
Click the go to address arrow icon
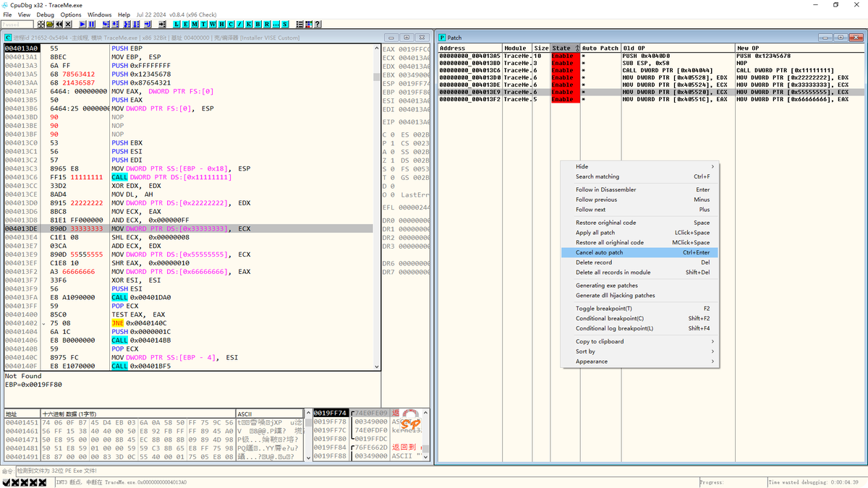coord(162,24)
